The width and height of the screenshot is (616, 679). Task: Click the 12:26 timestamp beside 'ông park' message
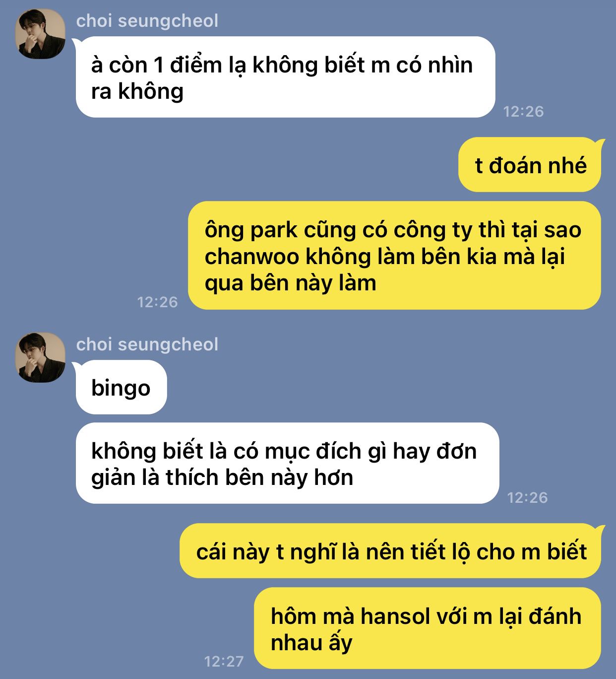click(157, 302)
